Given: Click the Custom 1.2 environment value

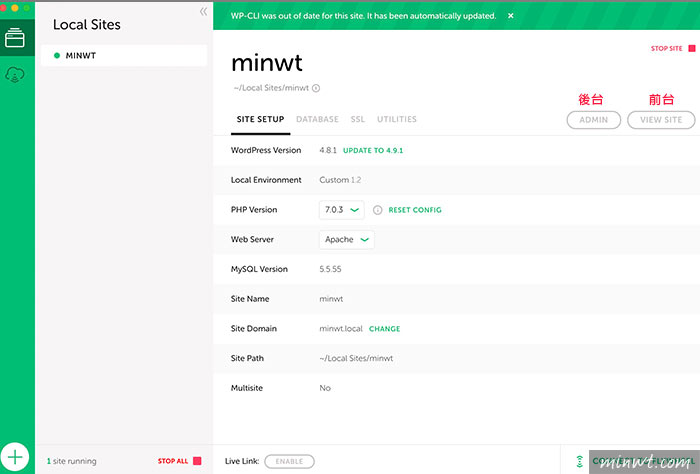Looking at the screenshot, I should (x=340, y=180).
